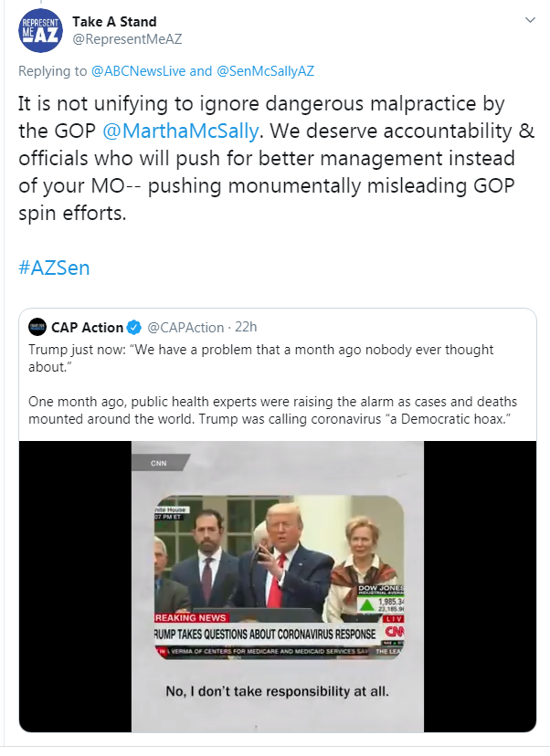Viewport: 550px width, 756px height.
Task: Open the tweet options chevron menu
Action: 531,20
